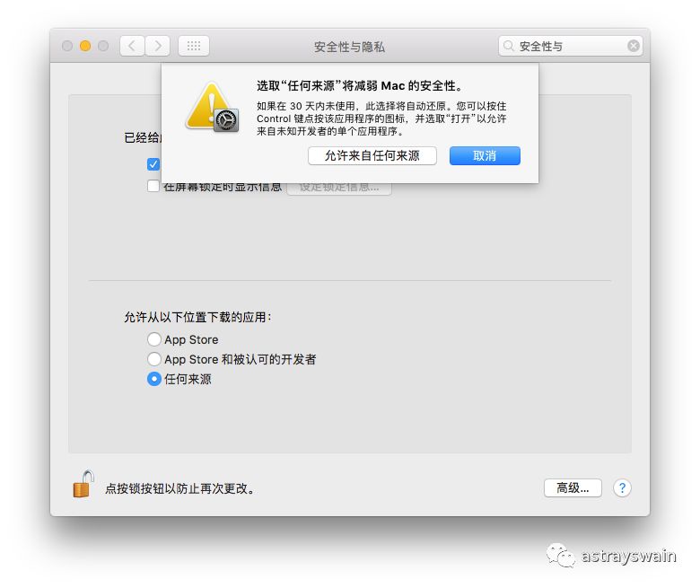Viewport: 700px width, 588px height.
Task: Click the magnifier icon in search field
Action: click(509, 46)
